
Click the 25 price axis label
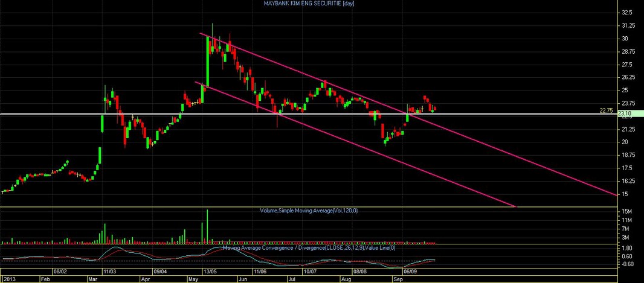point(625,91)
